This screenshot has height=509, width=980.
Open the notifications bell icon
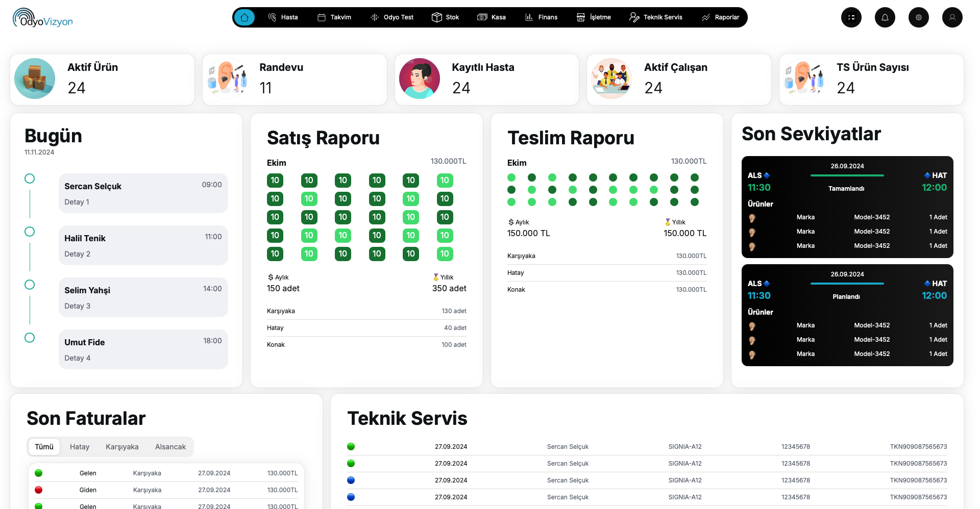click(x=885, y=17)
